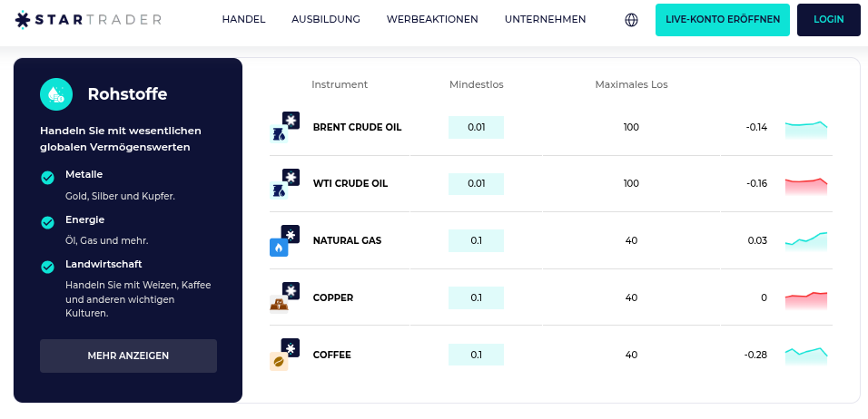Open the HANDEL menu
Image resolution: width=868 pixels, height=419 pixels.
(243, 19)
